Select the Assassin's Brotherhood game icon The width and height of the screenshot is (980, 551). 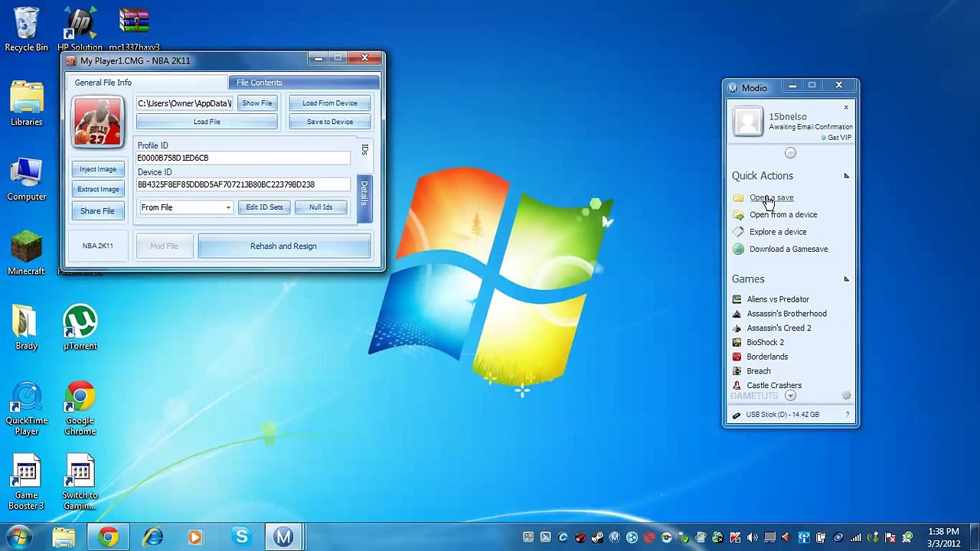(737, 314)
